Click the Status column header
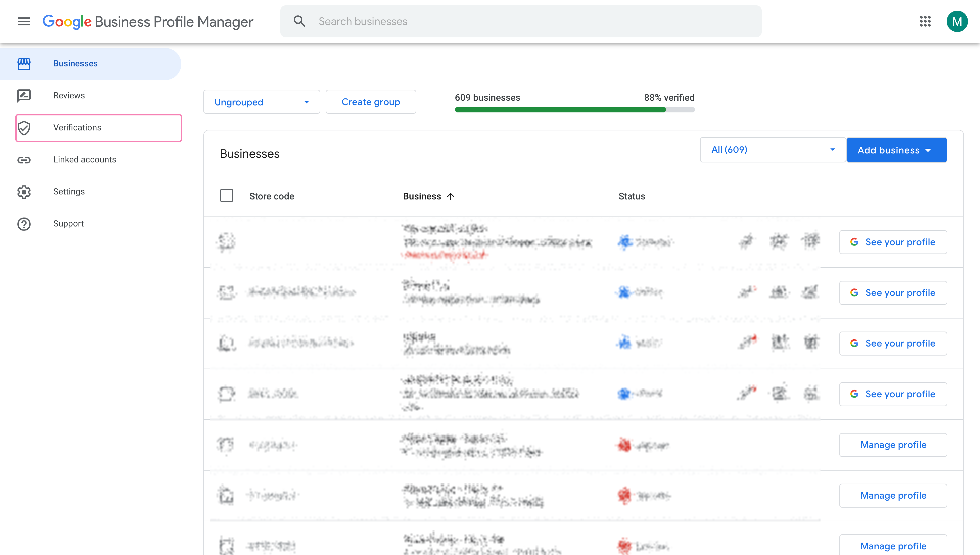Screen dimensions: 980x555 coord(631,196)
